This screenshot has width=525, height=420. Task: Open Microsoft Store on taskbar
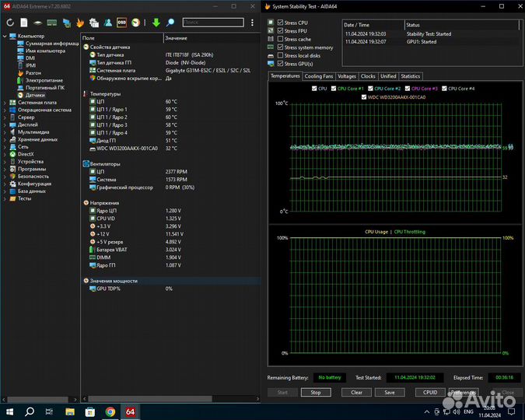pyautogui.click(x=89, y=411)
